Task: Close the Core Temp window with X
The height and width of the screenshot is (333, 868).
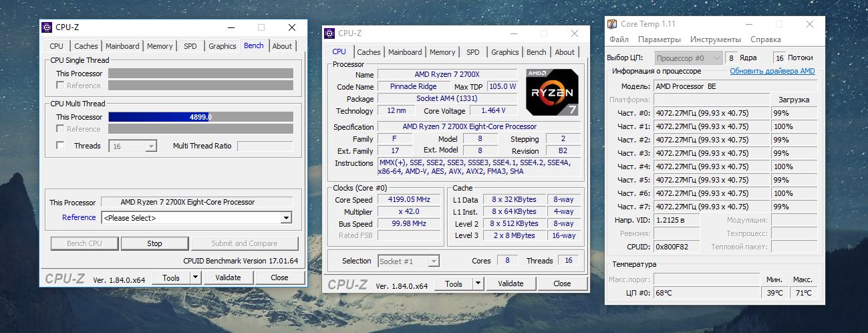Action: [809, 24]
